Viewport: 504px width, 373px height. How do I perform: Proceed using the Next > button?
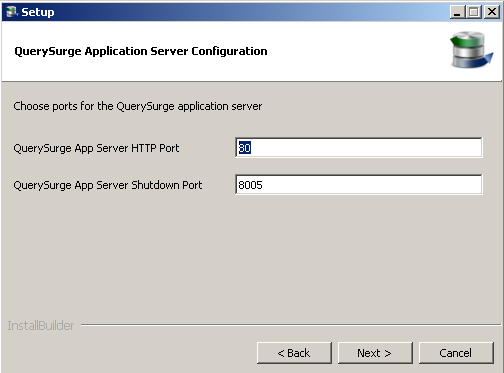pyautogui.click(x=375, y=353)
